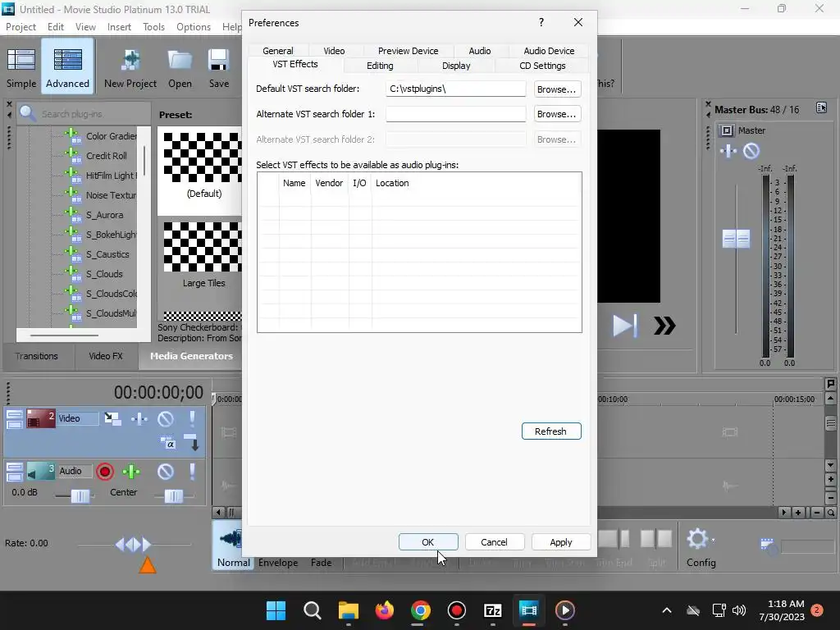
Task: Open the Display preferences tab
Action: tap(456, 66)
